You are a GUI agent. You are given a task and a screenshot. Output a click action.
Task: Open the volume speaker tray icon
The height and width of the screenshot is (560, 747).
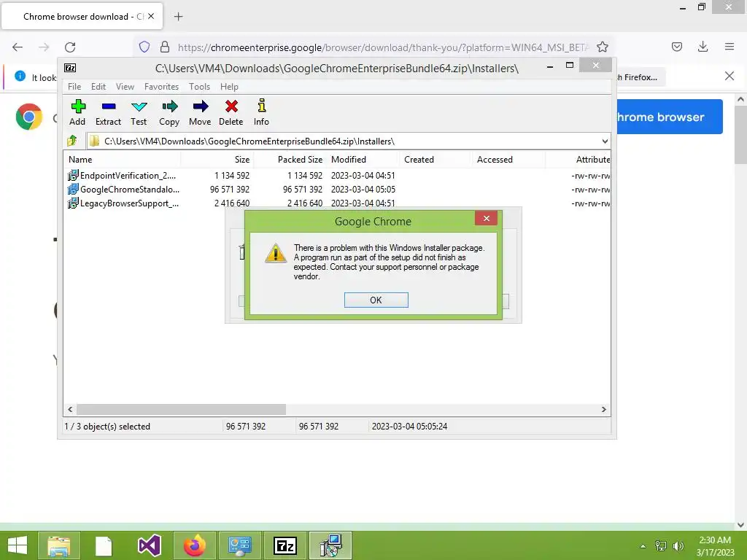pos(678,546)
